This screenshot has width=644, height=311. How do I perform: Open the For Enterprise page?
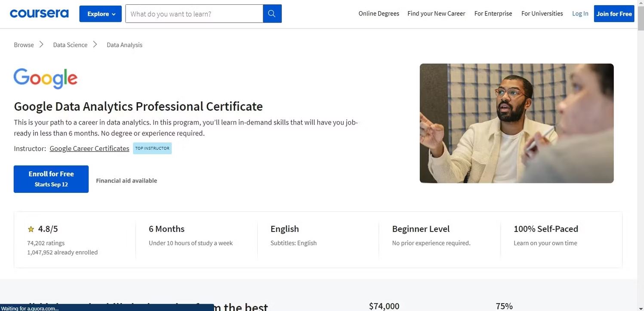coord(493,14)
